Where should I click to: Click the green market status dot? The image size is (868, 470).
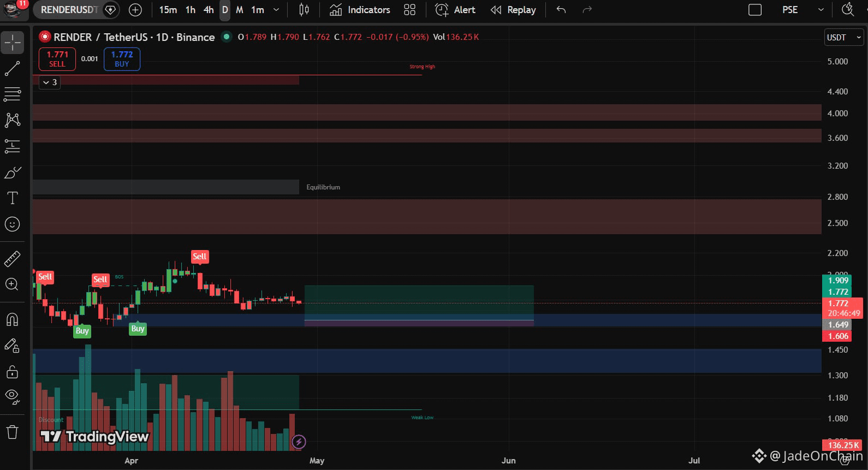click(x=226, y=37)
